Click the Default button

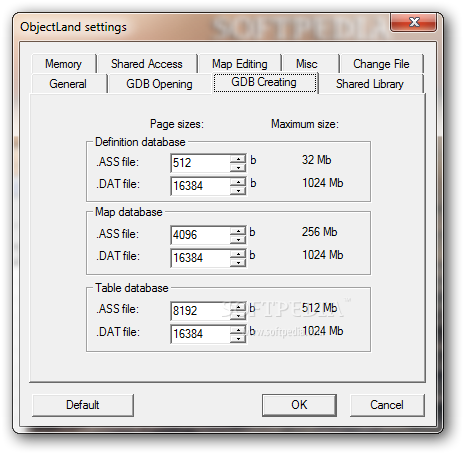[83, 405]
